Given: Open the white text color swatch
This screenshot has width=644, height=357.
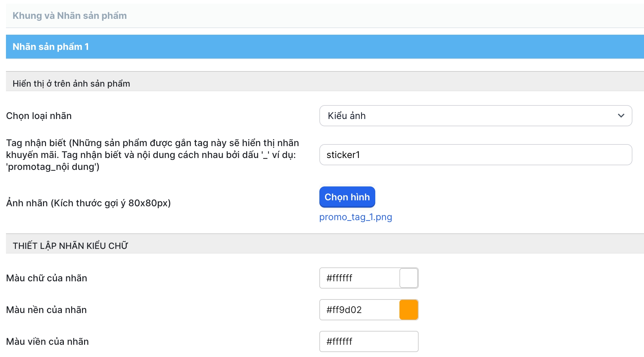Looking at the screenshot, I should click(409, 278).
